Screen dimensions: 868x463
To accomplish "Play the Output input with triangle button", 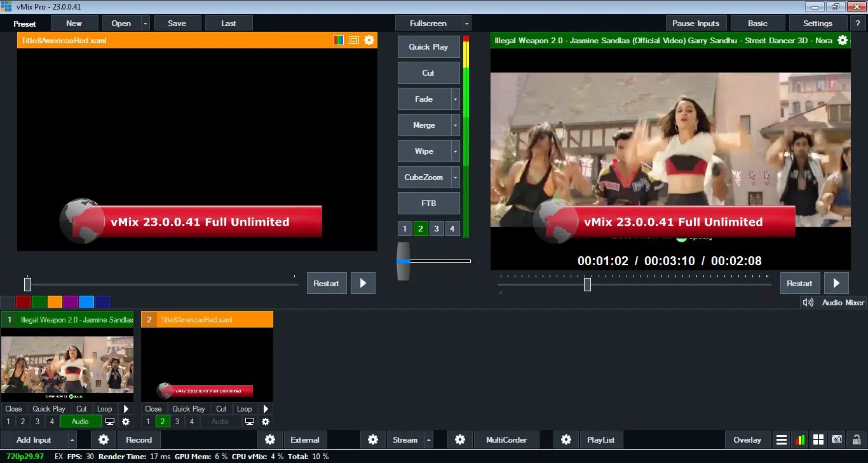I will click(x=836, y=283).
